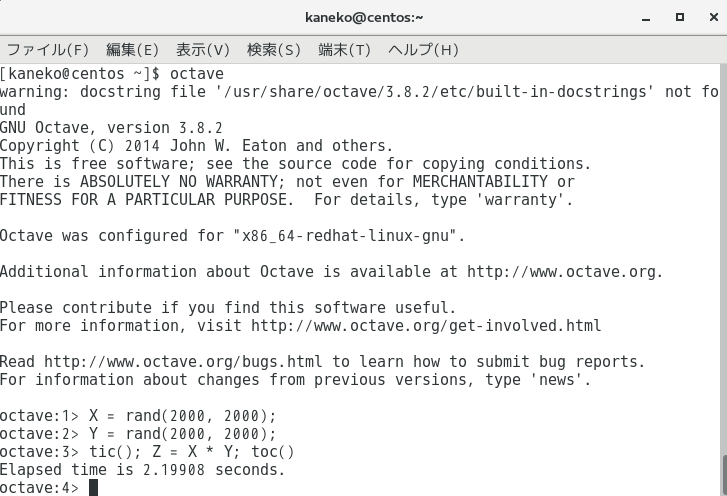This screenshot has height=496, width=727.
Task: Open the ファイル(F) menu
Action: tap(48, 49)
